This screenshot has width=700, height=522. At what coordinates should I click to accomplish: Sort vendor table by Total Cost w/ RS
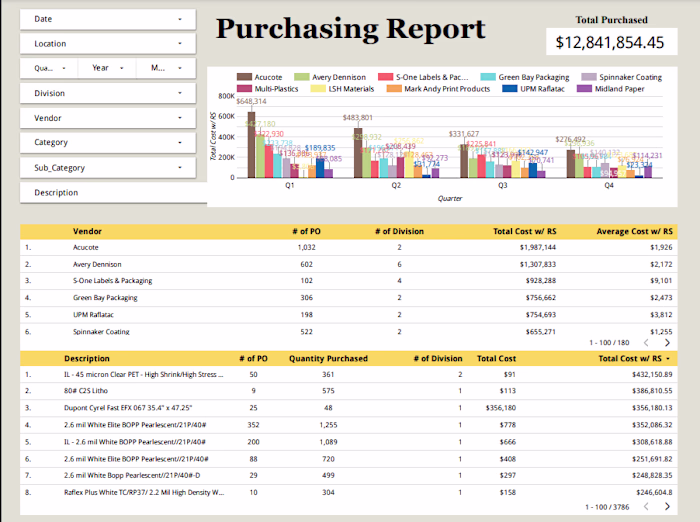pyautogui.click(x=525, y=231)
